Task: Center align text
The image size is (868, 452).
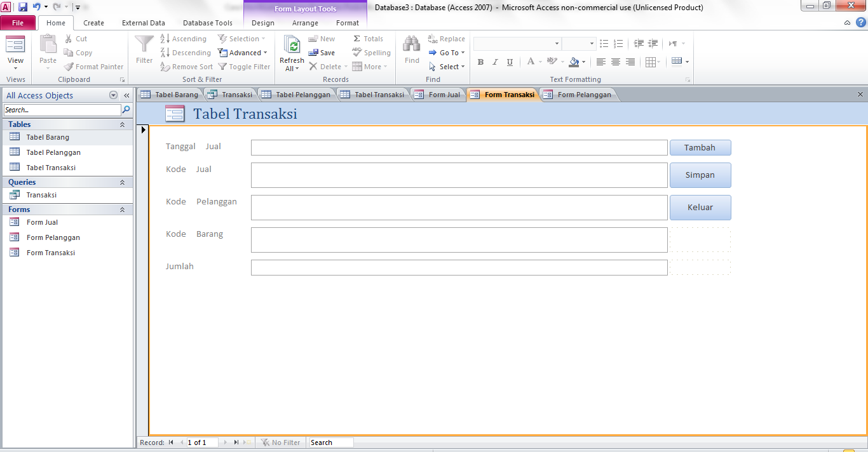Action: pos(616,62)
